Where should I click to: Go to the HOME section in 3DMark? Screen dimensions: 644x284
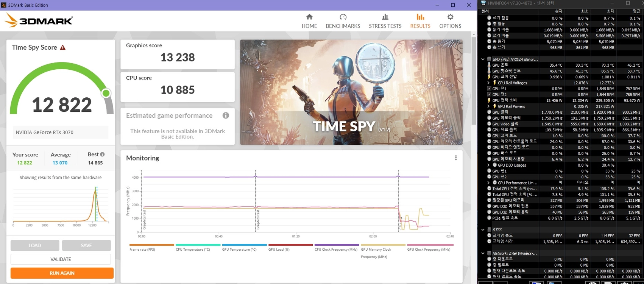(309, 21)
